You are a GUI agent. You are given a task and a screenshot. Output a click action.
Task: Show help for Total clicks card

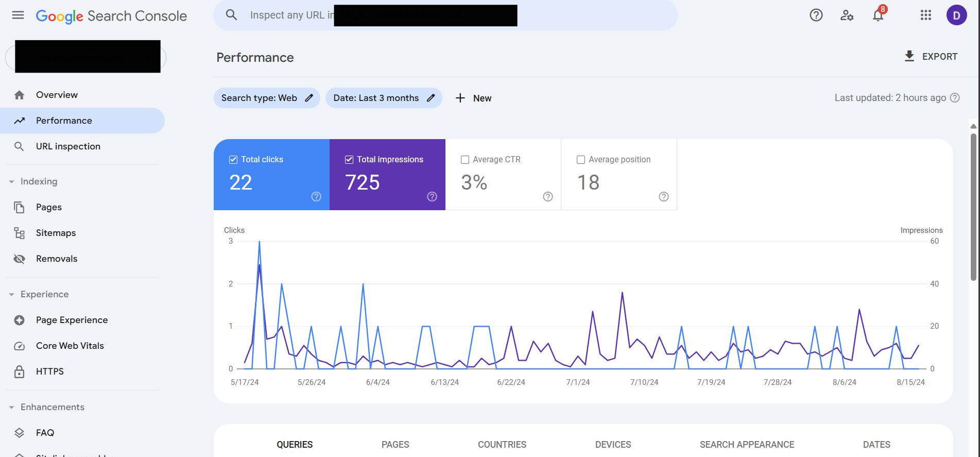(316, 196)
